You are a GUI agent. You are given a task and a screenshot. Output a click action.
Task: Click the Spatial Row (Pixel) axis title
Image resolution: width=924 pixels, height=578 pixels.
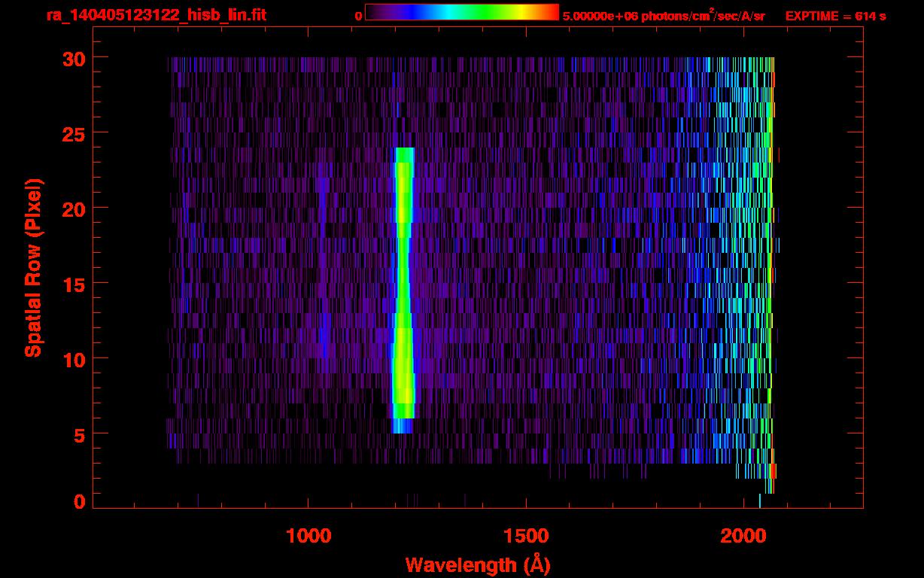click(32, 267)
